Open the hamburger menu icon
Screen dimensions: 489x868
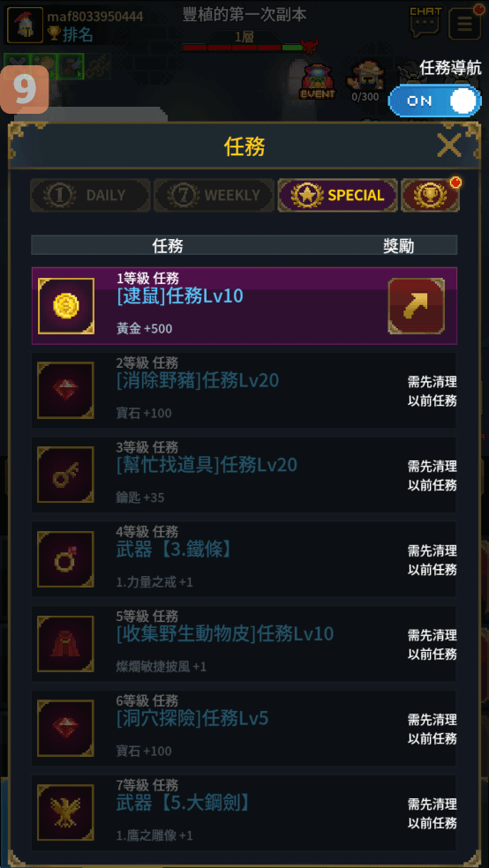point(464,23)
